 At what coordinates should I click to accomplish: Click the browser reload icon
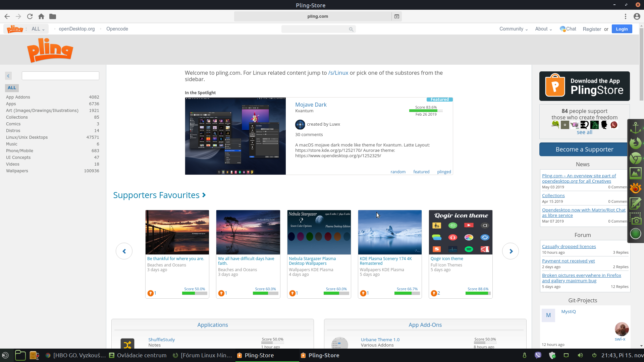coord(30,16)
